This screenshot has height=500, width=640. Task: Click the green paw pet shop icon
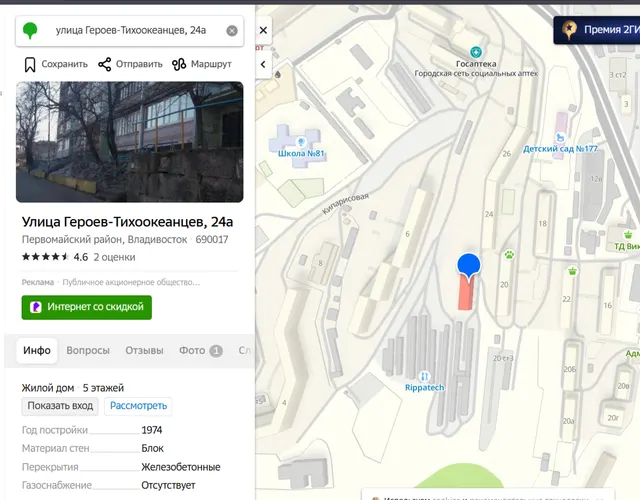coord(509,255)
